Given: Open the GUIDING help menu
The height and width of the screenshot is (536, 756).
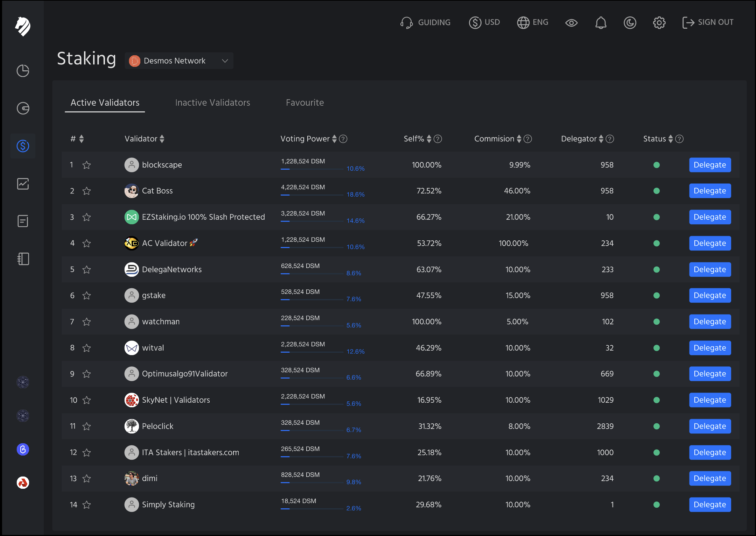Looking at the screenshot, I should [425, 22].
